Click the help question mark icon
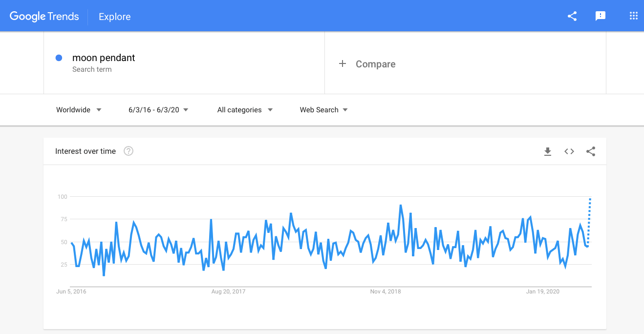 click(129, 151)
